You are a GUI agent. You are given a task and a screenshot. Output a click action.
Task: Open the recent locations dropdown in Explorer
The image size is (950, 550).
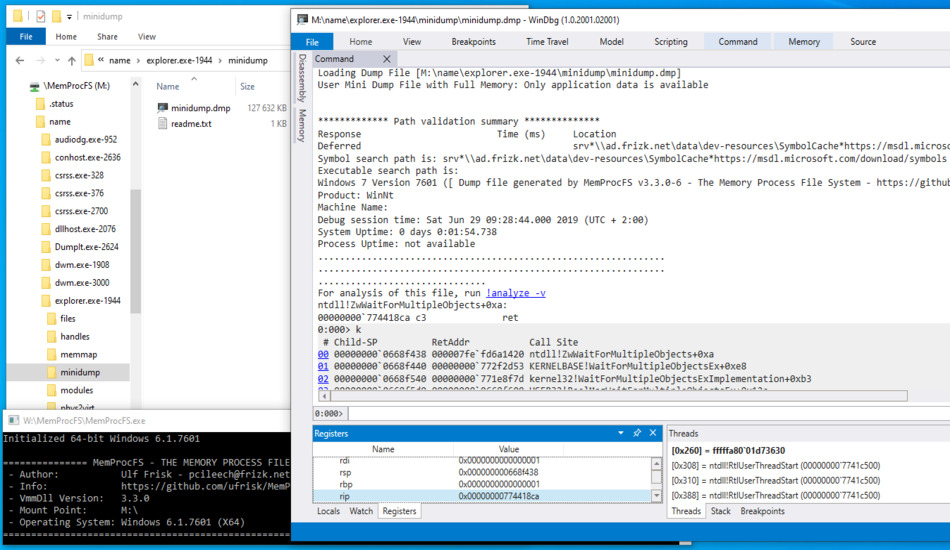pyautogui.click(x=55, y=61)
